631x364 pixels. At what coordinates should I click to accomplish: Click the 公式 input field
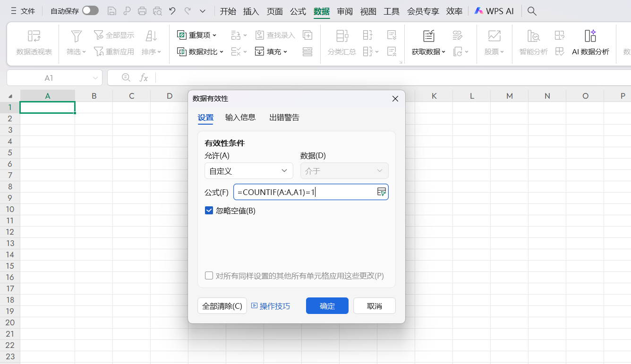pyautogui.click(x=305, y=192)
